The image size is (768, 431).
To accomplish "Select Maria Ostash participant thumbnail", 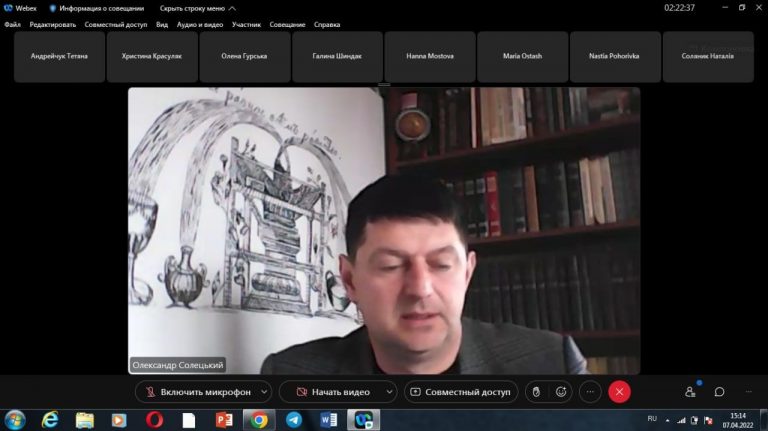I will coord(523,56).
